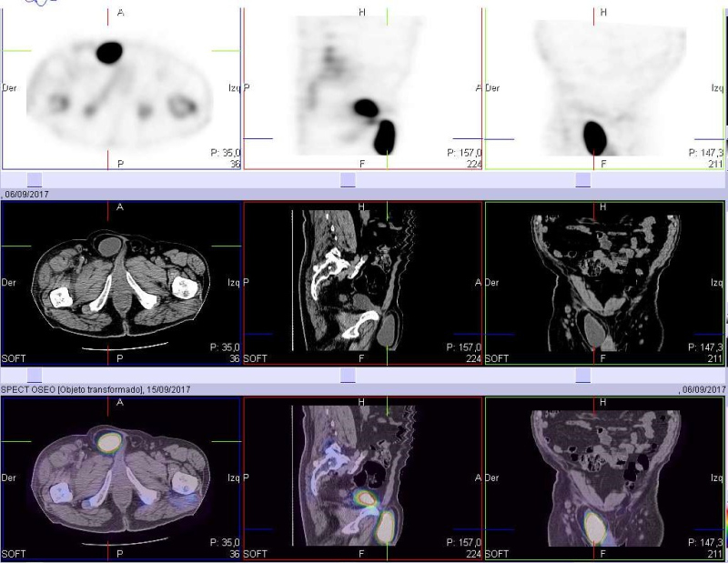
Task: Click slider handle beneath coronal CT view
Action: click(x=583, y=375)
